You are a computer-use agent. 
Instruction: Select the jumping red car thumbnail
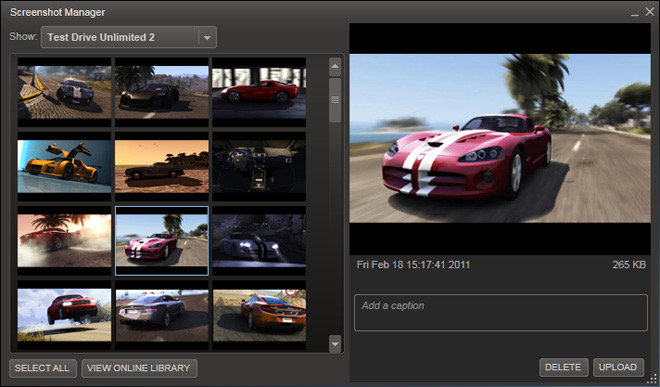coord(64,315)
